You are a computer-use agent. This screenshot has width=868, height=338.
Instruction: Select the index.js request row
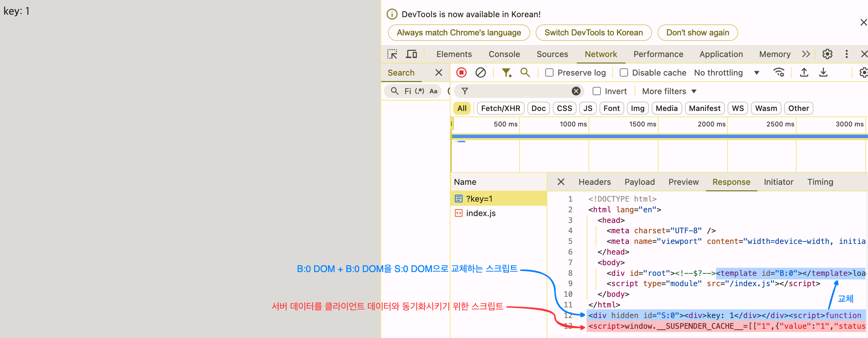499,213
